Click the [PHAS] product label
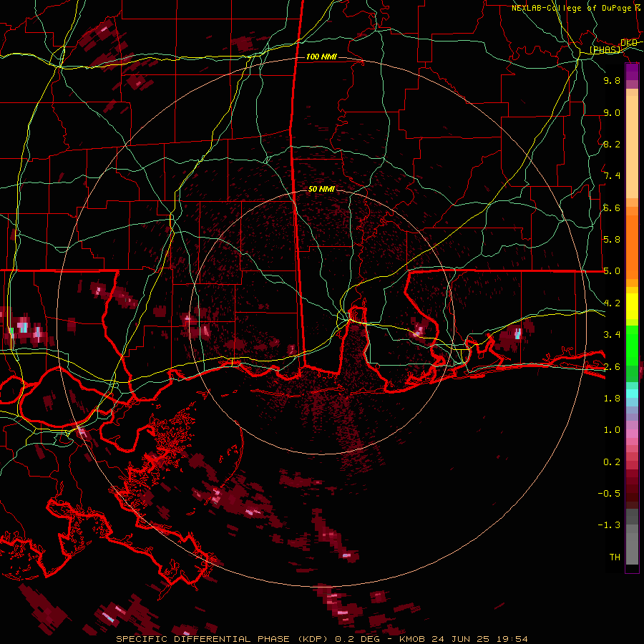Image resolution: width=644 pixels, height=644 pixels. (605, 50)
